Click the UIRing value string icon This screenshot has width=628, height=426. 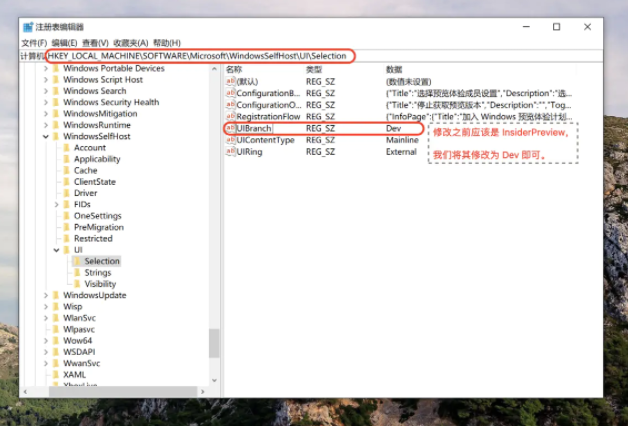click(x=230, y=151)
